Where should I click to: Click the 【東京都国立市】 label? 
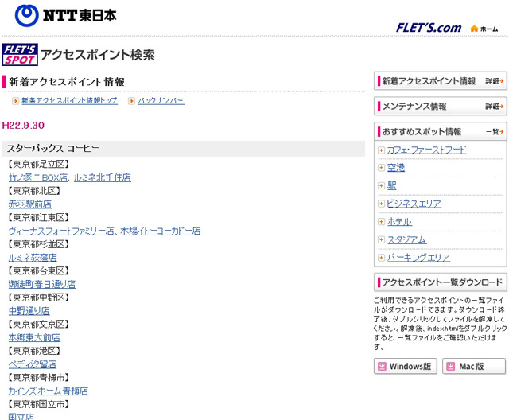click(x=39, y=404)
